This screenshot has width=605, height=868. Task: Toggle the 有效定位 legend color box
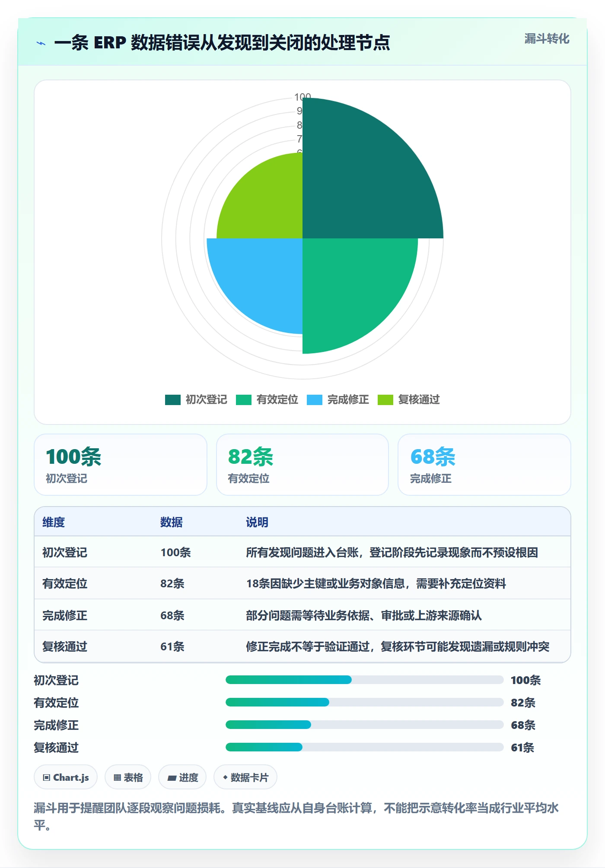click(x=243, y=400)
